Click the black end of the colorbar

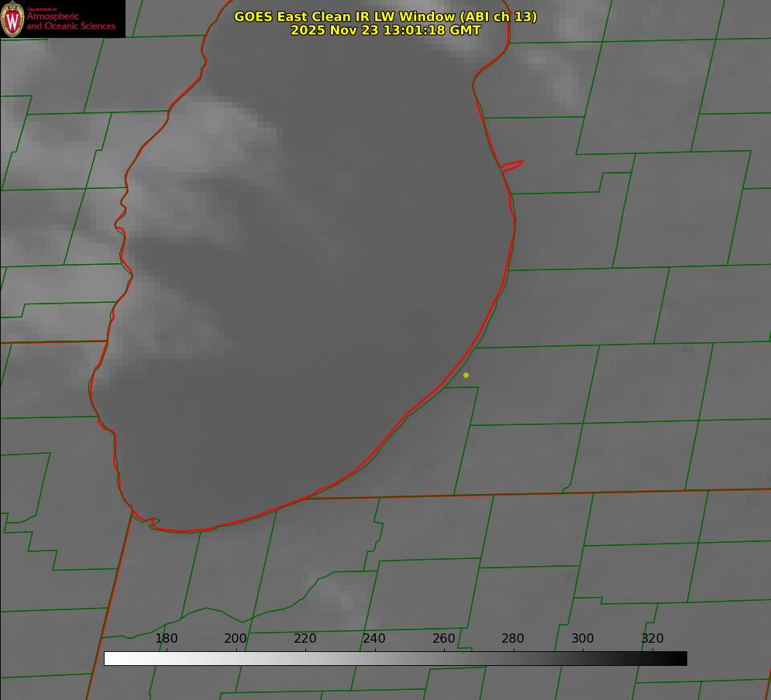(x=681, y=658)
